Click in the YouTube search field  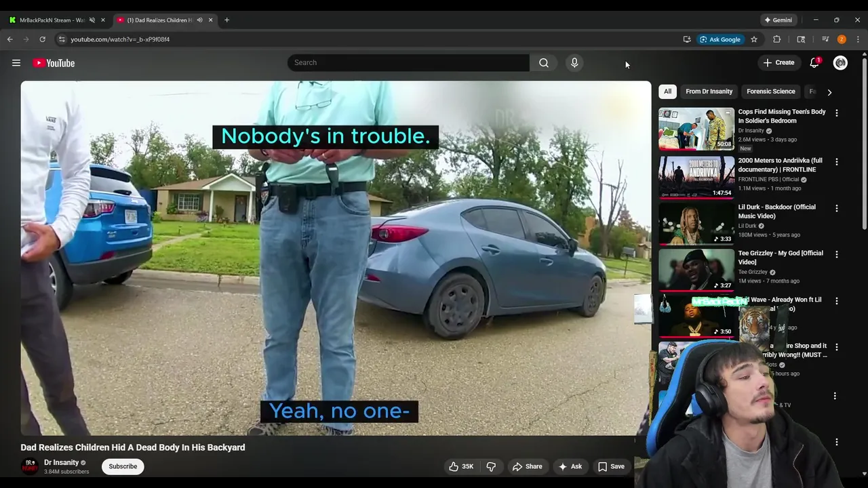pos(408,63)
